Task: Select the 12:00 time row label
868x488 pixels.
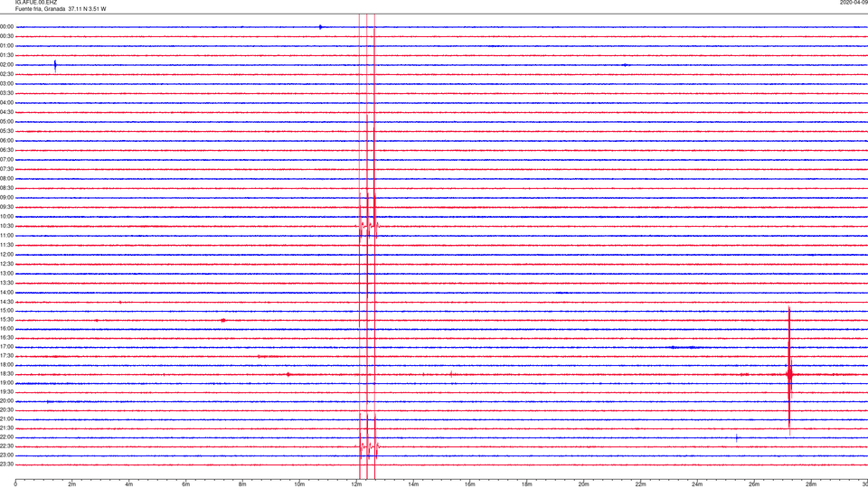Action: click(x=7, y=255)
